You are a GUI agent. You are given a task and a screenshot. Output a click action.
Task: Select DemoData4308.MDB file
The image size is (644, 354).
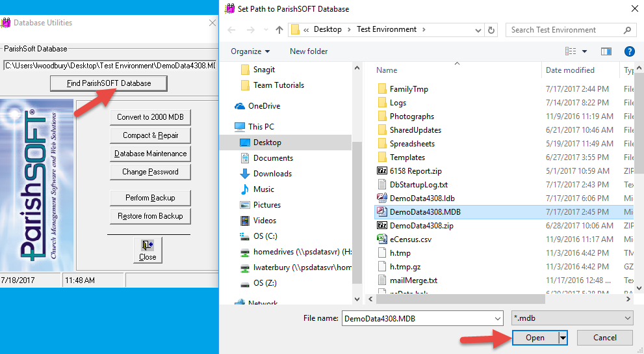click(504, 211)
